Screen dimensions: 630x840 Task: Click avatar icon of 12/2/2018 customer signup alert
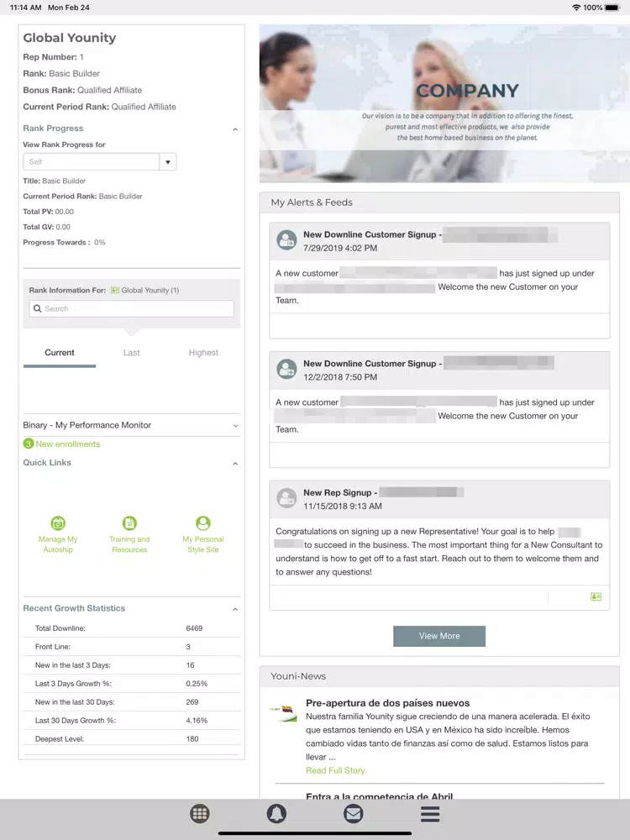click(x=286, y=369)
